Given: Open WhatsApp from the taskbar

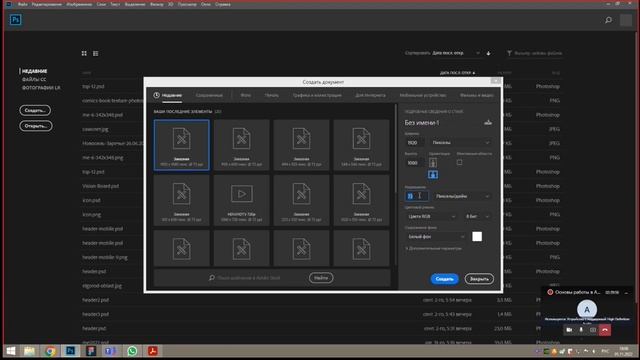Looking at the screenshot, I should pyautogui.click(x=132, y=351).
